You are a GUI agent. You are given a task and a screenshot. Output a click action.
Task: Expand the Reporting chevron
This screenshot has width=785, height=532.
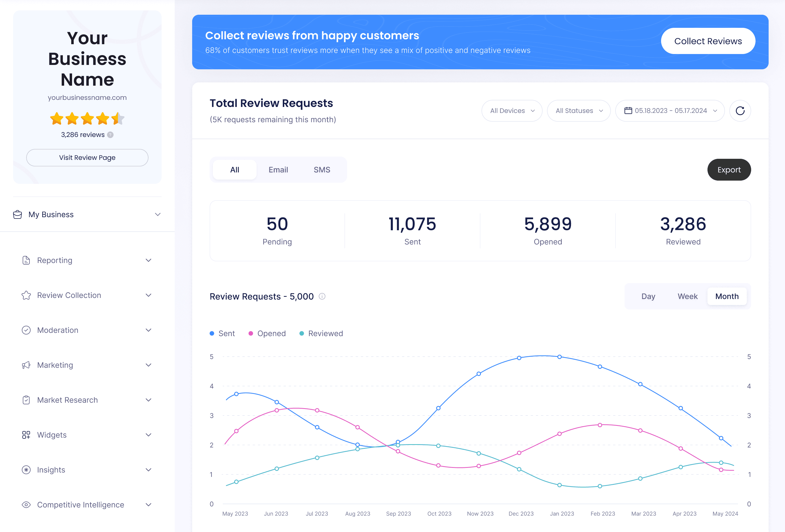[x=148, y=260]
